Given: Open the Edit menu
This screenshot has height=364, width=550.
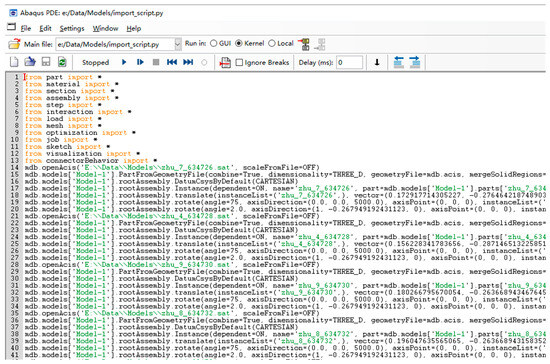Looking at the screenshot, I should pos(45,28).
